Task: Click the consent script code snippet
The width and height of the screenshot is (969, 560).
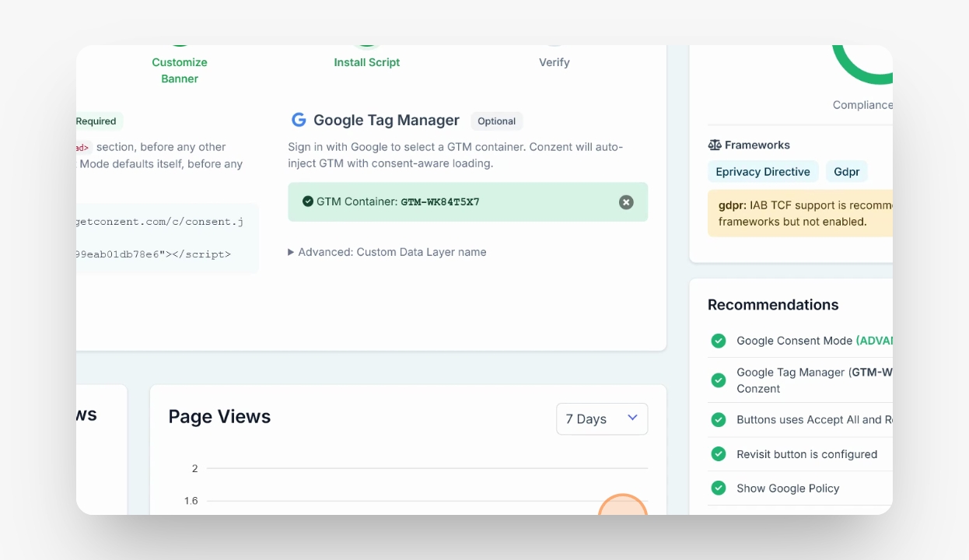Action: 167,238
